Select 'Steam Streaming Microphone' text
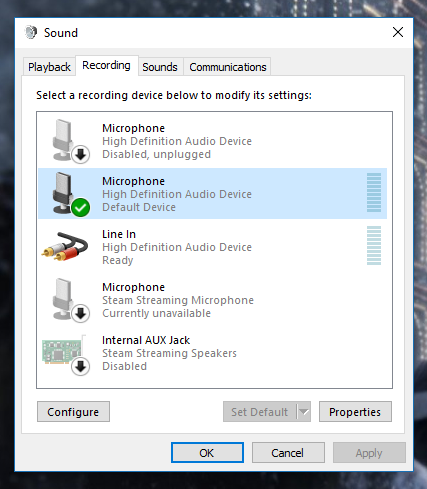This screenshot has height=489, width=427. click(178, 300)
